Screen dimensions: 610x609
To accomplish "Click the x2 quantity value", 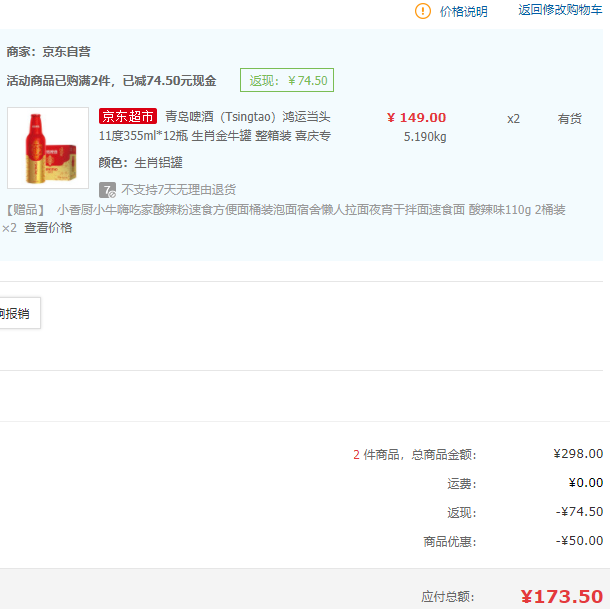I will pyautogui.click(x=513, y=118).
